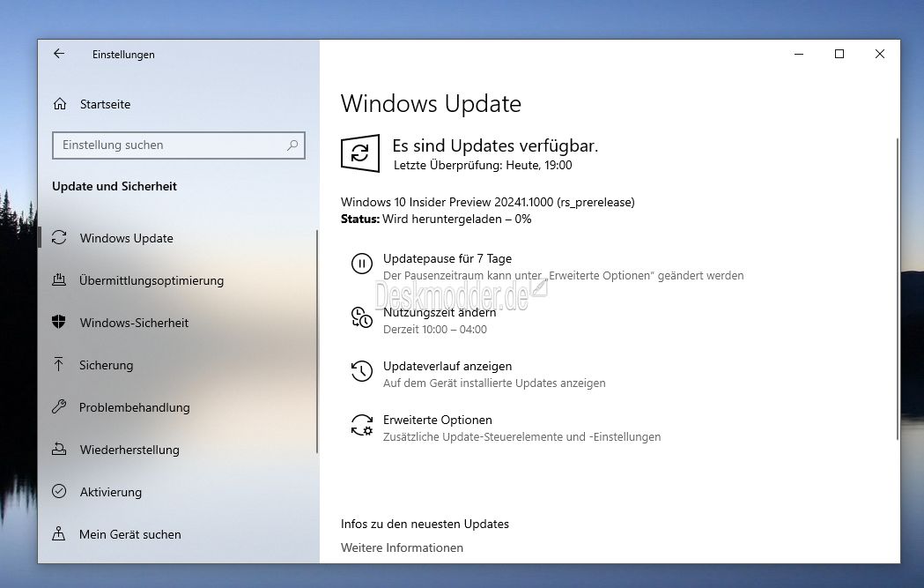Click the Weitere Informationen link

[x=402, y=548]
